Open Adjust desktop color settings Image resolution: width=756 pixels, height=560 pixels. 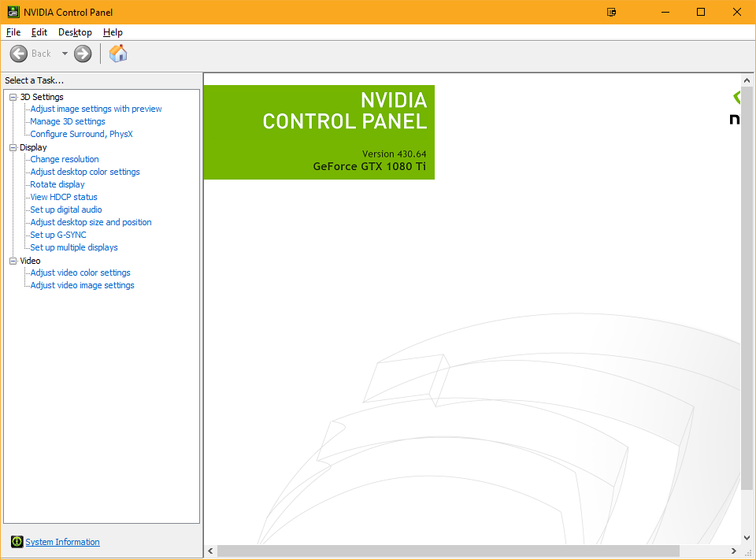pyautogui.click(x=85, y=172)
